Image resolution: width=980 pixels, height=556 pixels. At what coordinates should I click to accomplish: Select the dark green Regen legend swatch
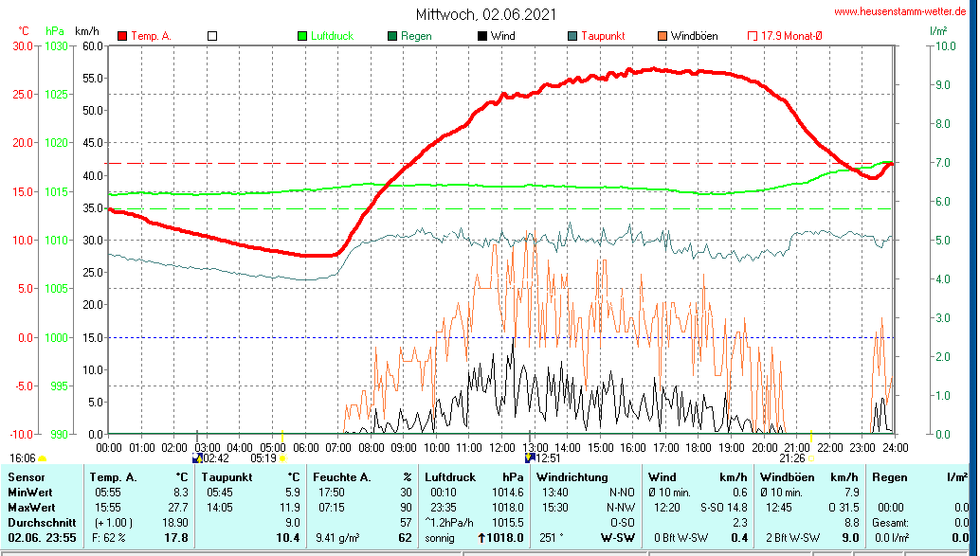(392, 36)
